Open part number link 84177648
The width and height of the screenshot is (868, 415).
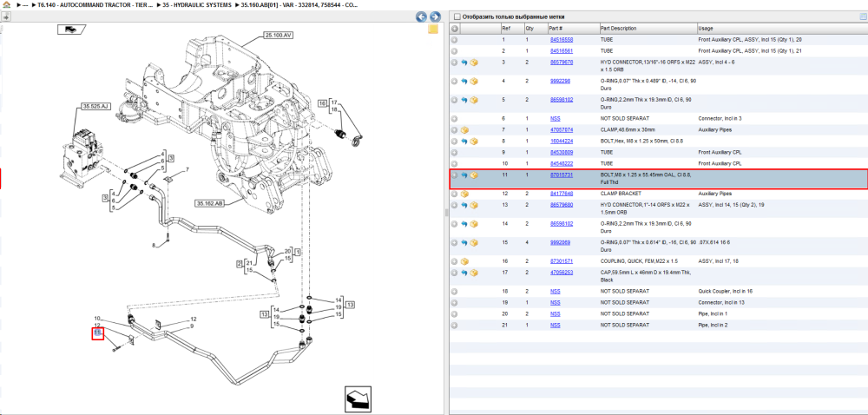[x=562, y=194]
